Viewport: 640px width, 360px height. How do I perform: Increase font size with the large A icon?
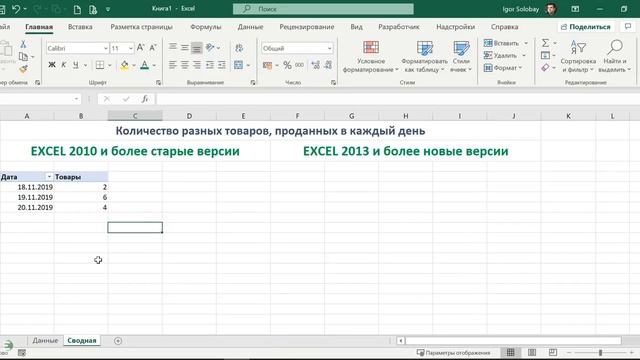click(140, 48)
